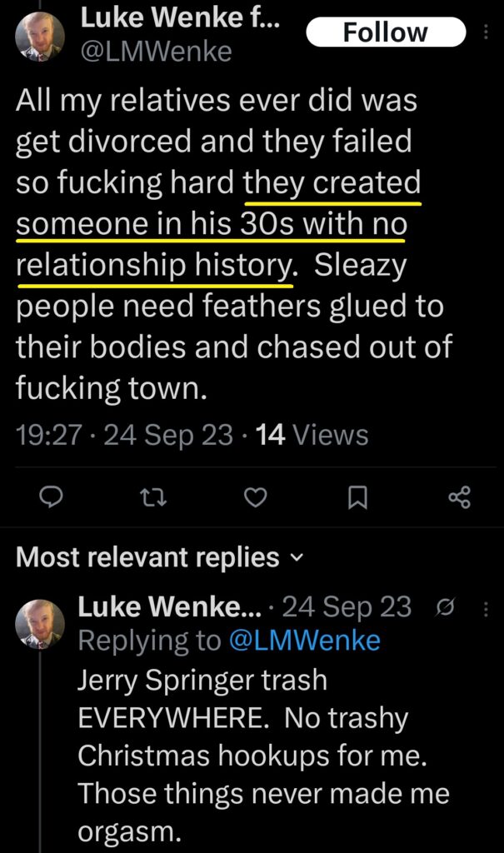Like the tweet using the heart icon
This screenshot has height=853, width=504.
254,497
